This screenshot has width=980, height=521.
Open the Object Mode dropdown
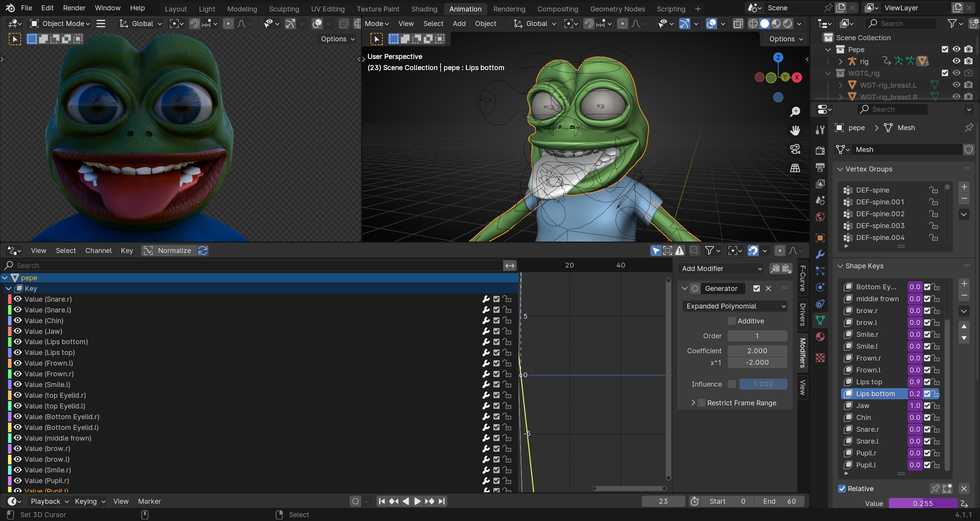pyautogui.click(x=60, y=24)
